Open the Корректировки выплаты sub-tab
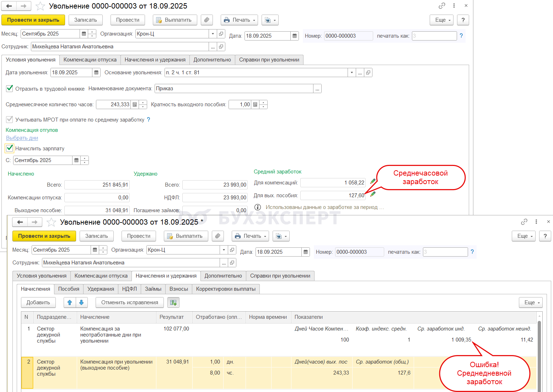 point(226,289)
